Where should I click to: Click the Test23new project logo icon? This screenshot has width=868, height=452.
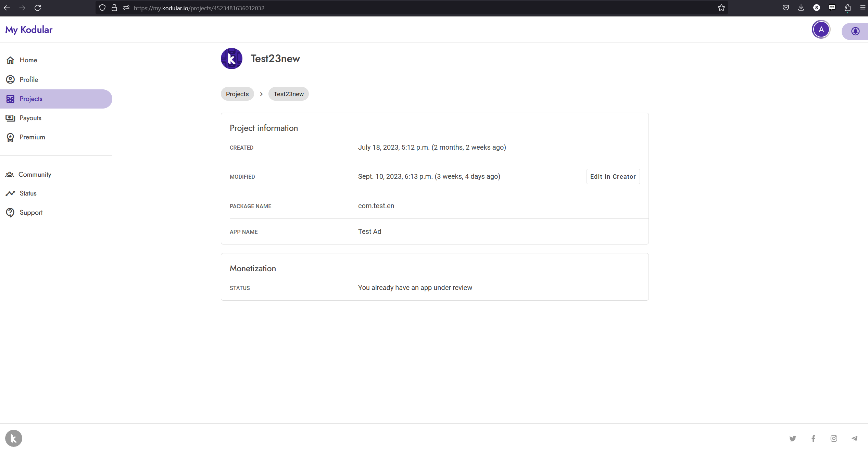click(231, 59)
